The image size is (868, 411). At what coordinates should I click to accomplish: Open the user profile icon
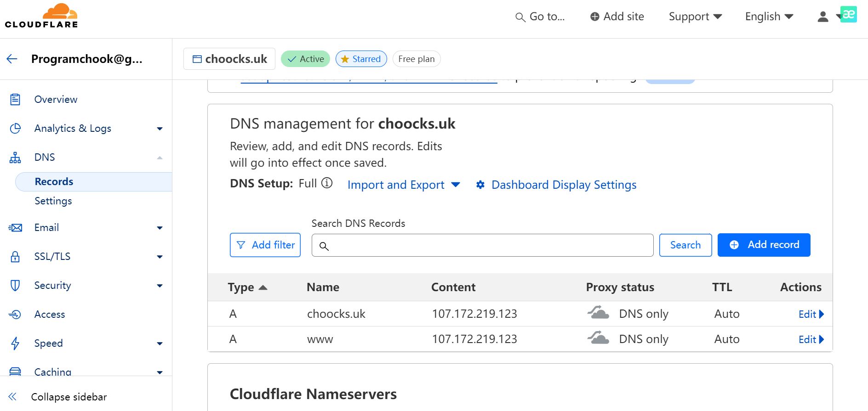[823, 17]
